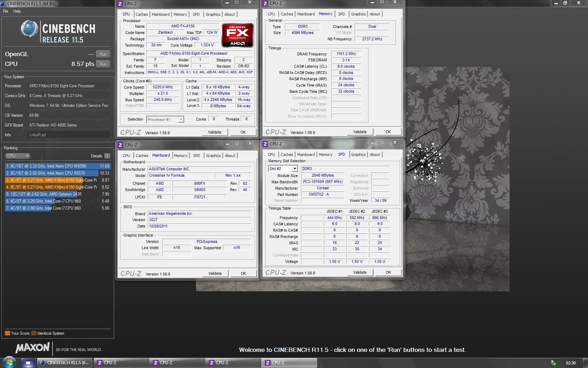Click the GFX Board field ATI Radeon HD 4800
This screenshot has width=588, height=368.
coord(69,125)
